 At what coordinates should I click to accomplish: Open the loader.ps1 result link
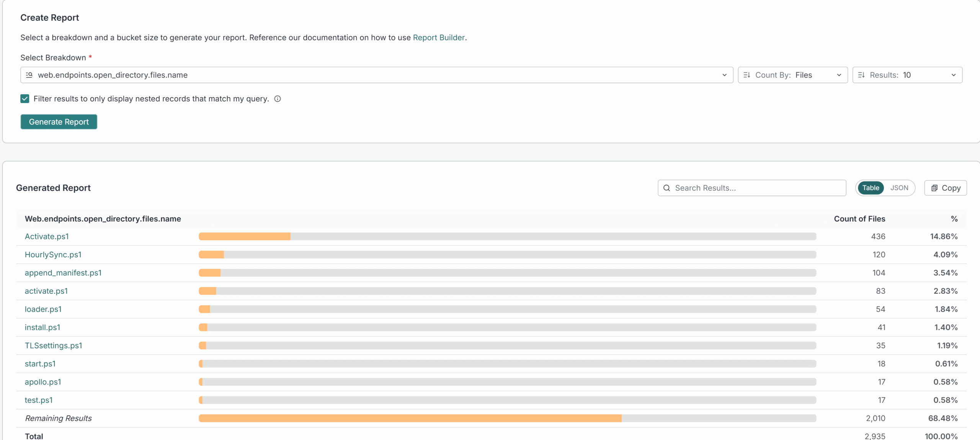[43, 309]
